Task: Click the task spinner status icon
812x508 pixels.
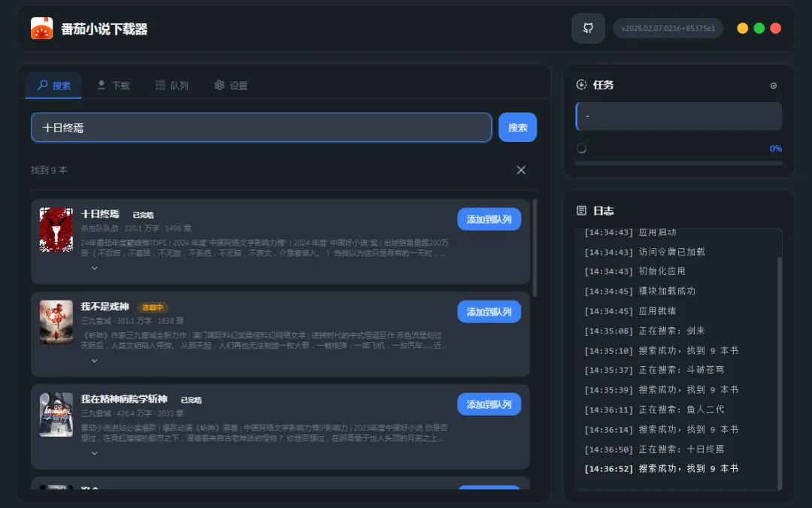Action: (581, 148)
